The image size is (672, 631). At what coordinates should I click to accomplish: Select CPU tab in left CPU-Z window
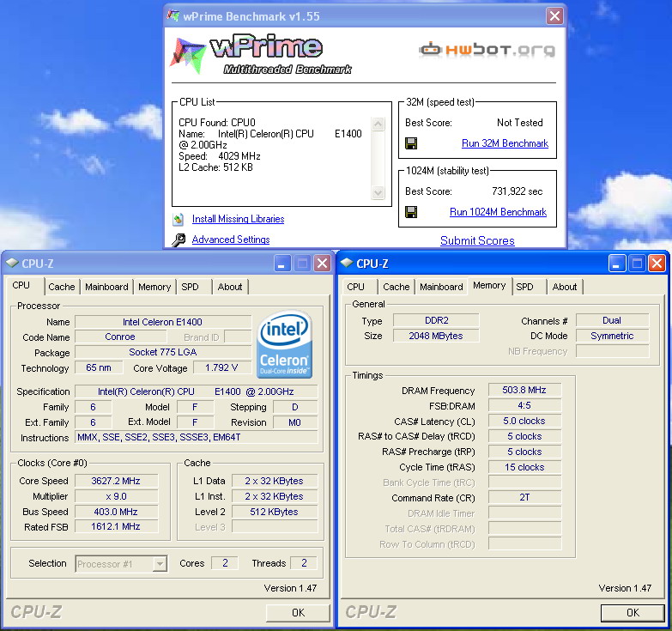point(21,286)
